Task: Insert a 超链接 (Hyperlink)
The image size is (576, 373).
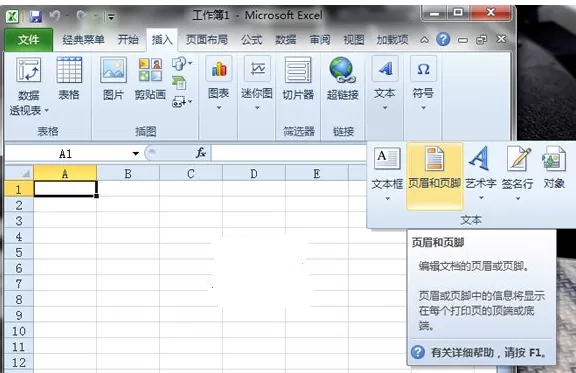Action: click(x=342, y=79)
